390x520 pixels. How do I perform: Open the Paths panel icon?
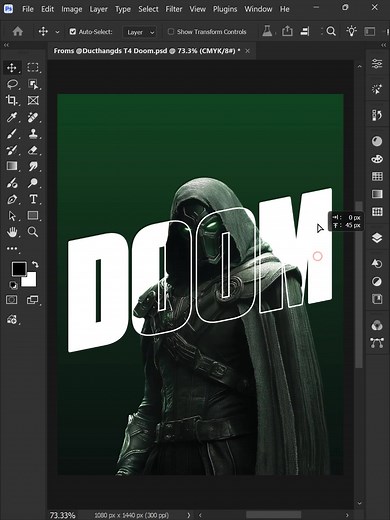(x=377, y=343)
